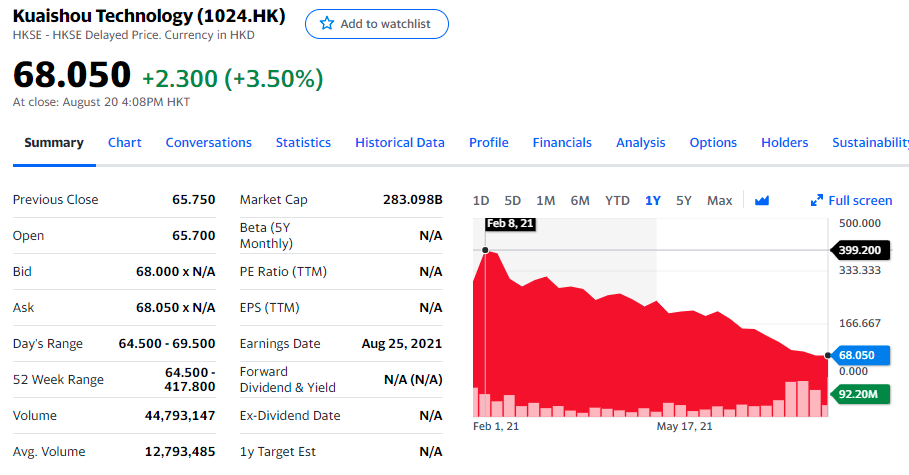The height and width of the screenshot is (475, 909).
Task: Click the May 17, 21 axis date label
Action: click(685, 426)
